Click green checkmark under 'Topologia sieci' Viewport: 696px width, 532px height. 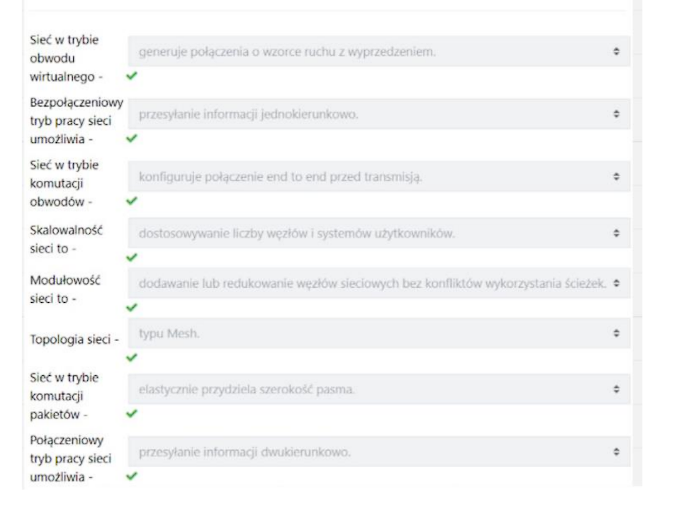point(131,356)
